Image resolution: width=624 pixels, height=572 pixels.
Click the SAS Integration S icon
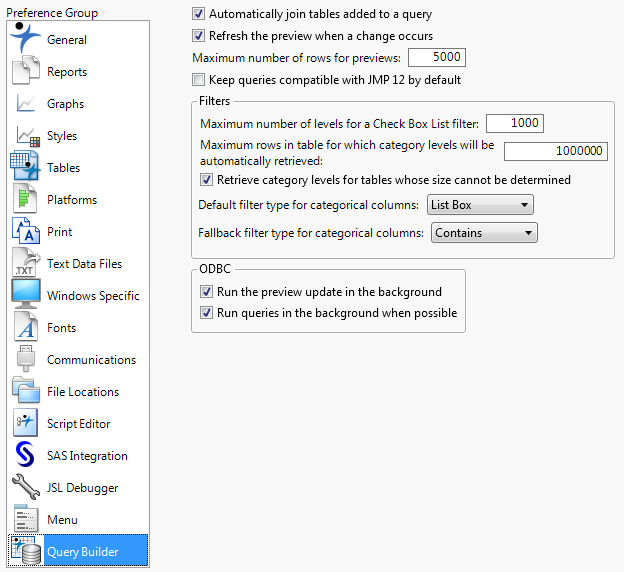pyautogui.click(x=25, y=455)
